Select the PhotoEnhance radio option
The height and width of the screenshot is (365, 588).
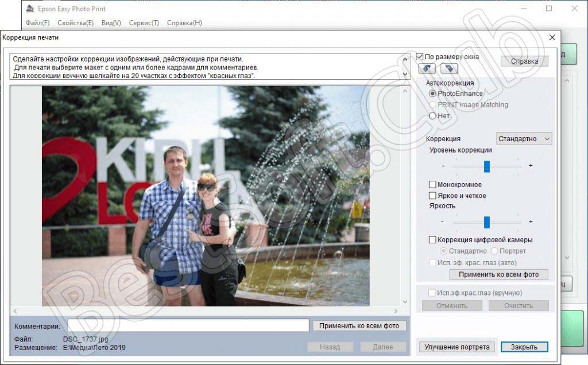click(x=432, y=94)
